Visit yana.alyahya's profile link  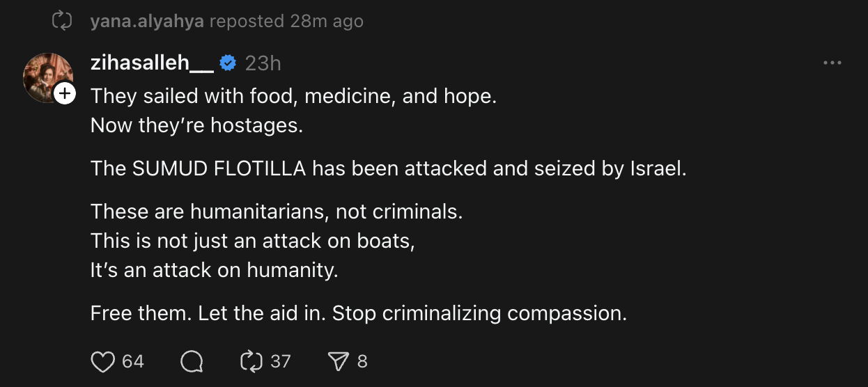[147, 22]
